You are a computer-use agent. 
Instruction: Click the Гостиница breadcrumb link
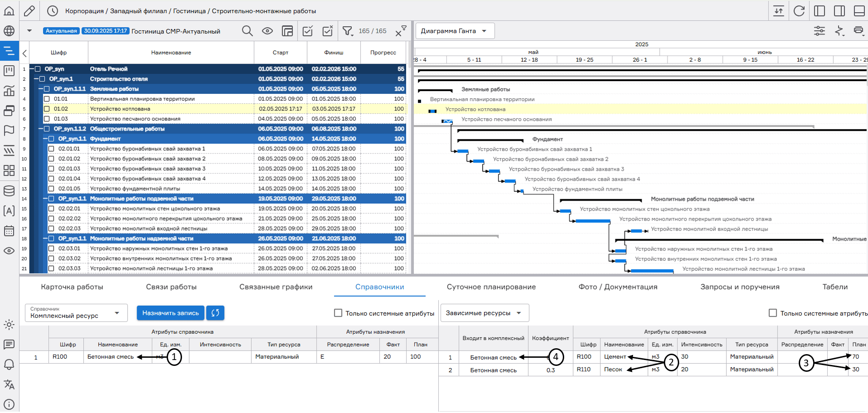(189, 11)
